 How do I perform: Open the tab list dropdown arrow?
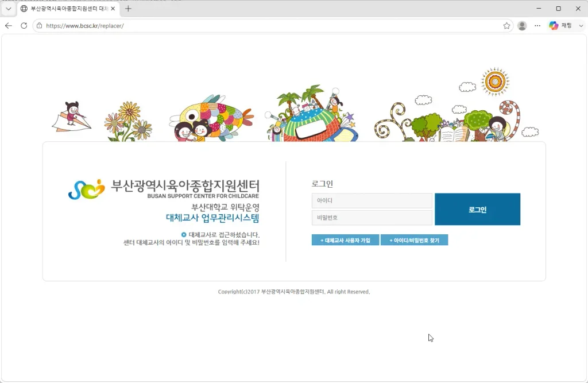(8, 9)
